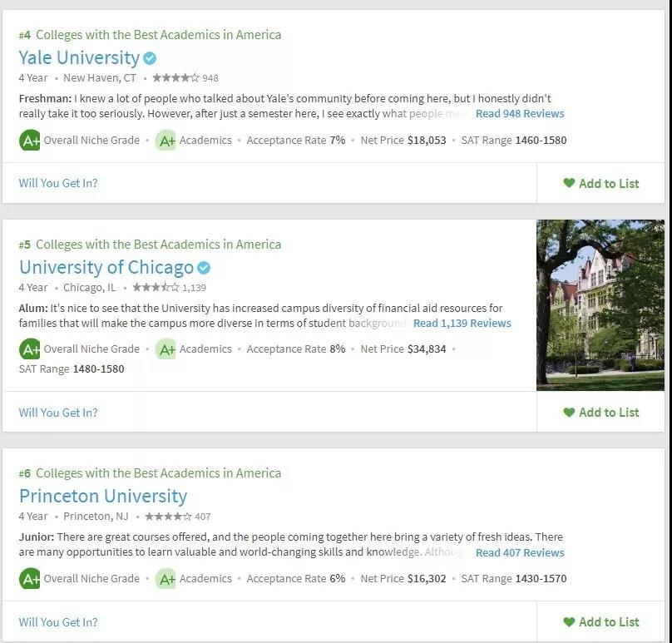The height and width of the screenshot is (643, 672).
Task: Add University of Chicago to list
Action: (600, 413)
